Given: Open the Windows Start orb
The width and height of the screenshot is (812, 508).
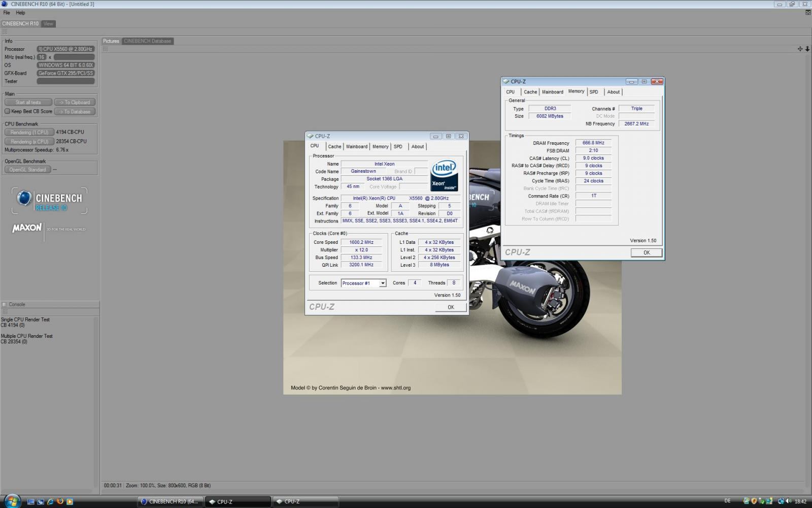Looking at the screenshot, I should pos(11,501).
